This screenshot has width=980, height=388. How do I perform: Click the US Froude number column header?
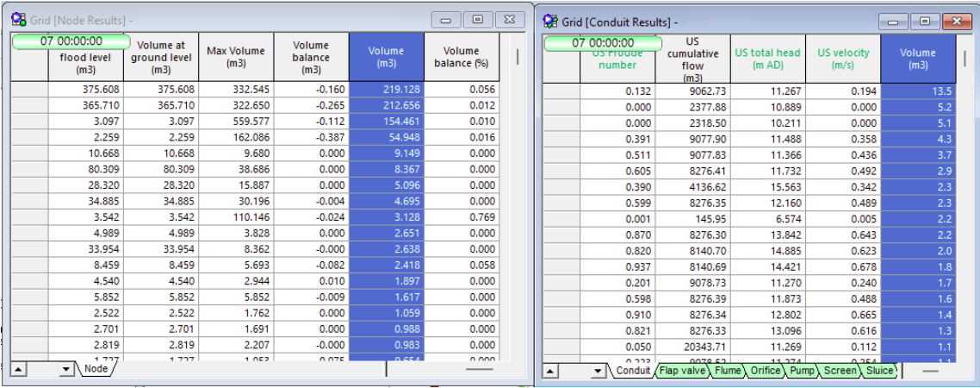(x=617, y=59)
